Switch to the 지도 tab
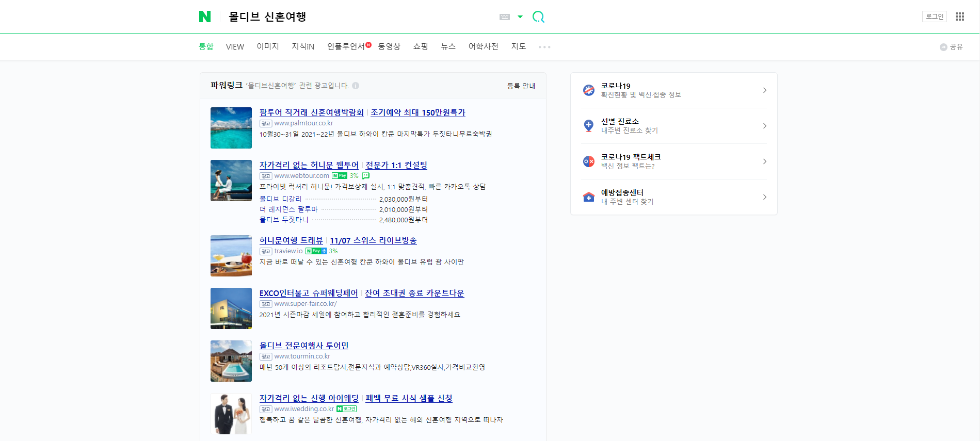 coord(519,46)
